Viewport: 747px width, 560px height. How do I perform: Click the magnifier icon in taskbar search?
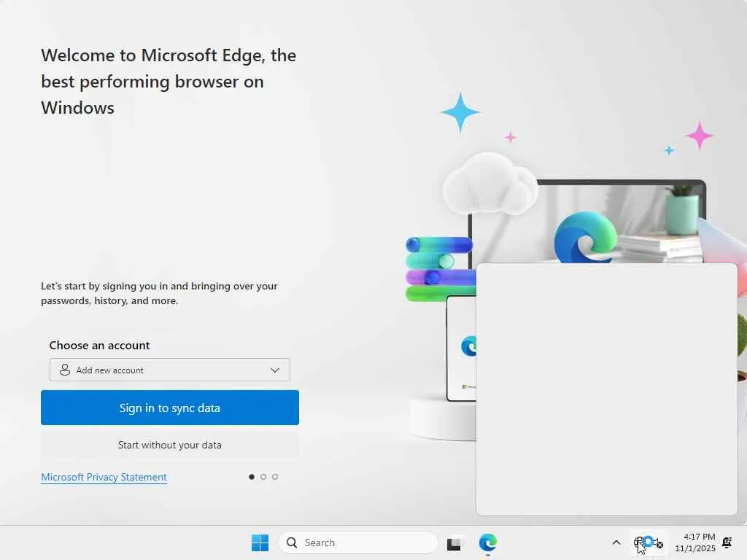(x=292, y=542)
